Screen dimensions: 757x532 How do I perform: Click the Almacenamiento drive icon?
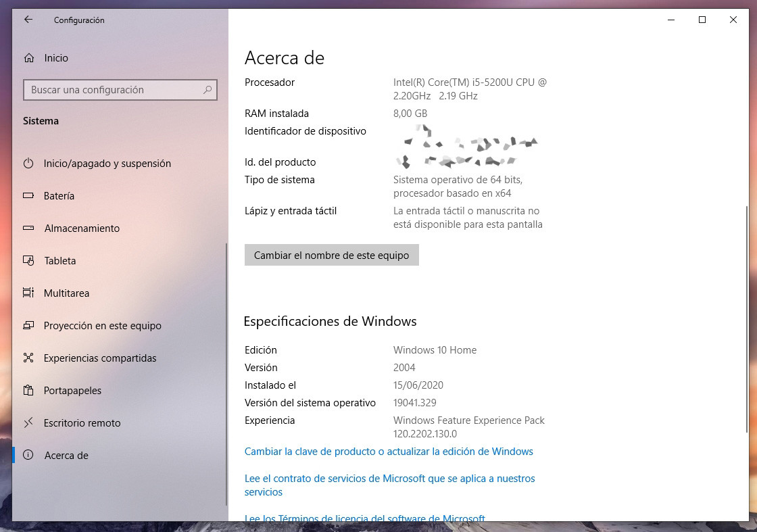pos(28,228)
